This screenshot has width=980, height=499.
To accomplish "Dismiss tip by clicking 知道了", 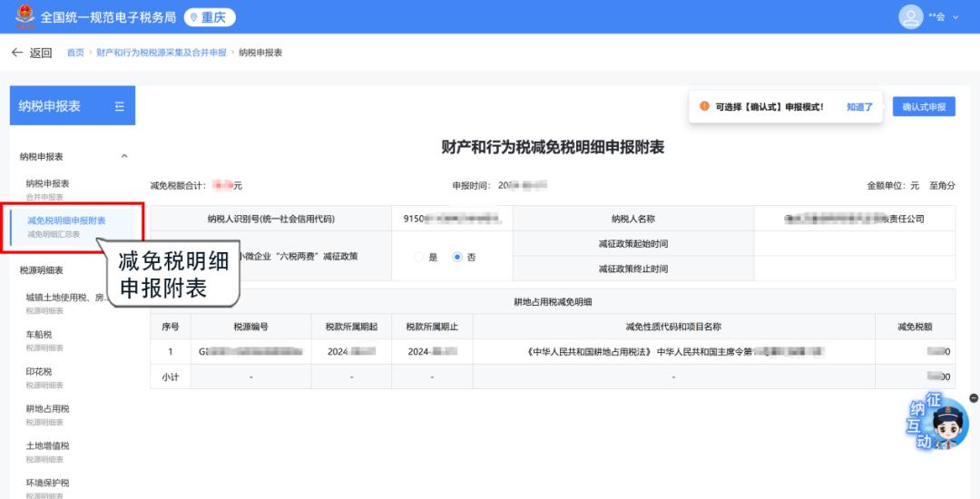I will [859, 107].
